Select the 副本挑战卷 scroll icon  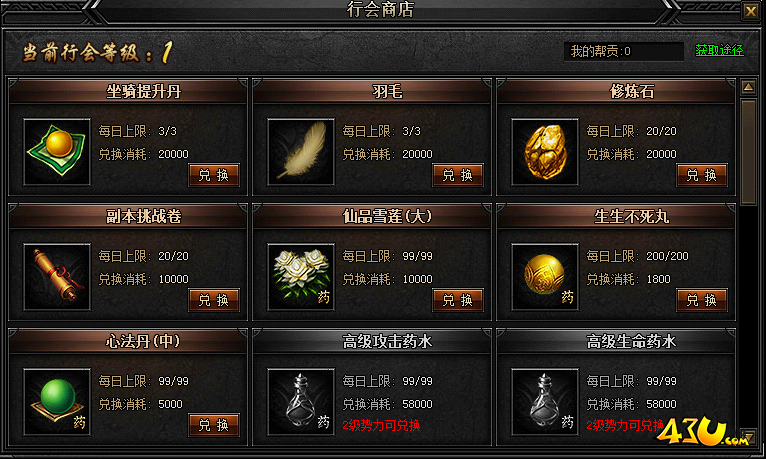[x=57, y=277]
